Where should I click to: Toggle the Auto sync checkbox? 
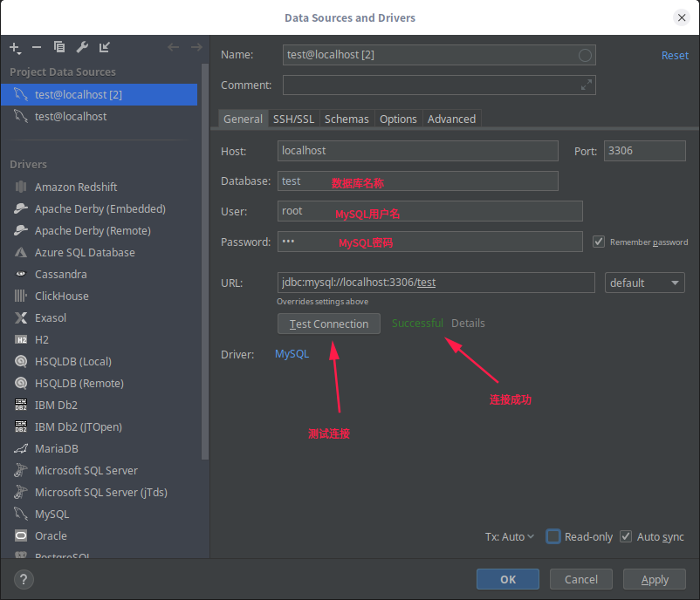626,536
